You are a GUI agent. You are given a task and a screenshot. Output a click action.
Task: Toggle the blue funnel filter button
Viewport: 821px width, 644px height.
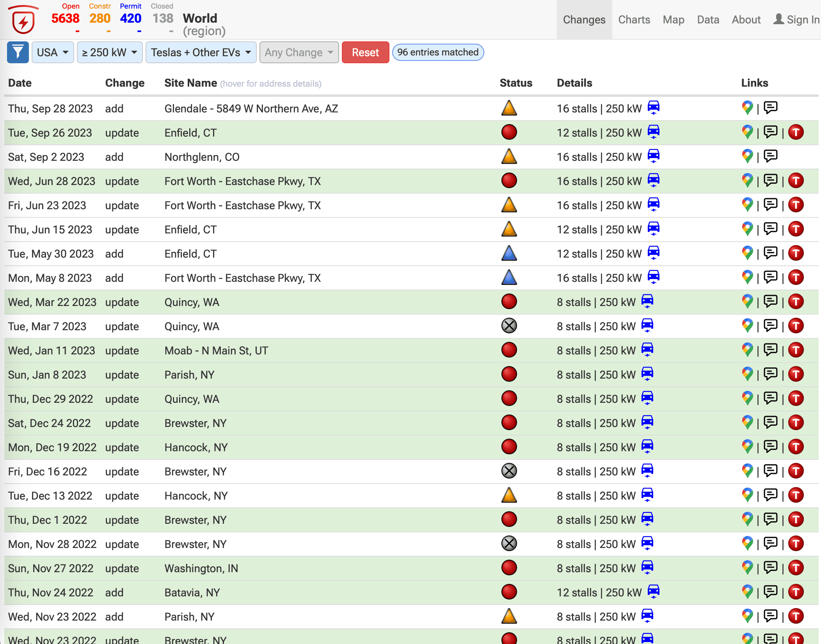coord(18,52)
